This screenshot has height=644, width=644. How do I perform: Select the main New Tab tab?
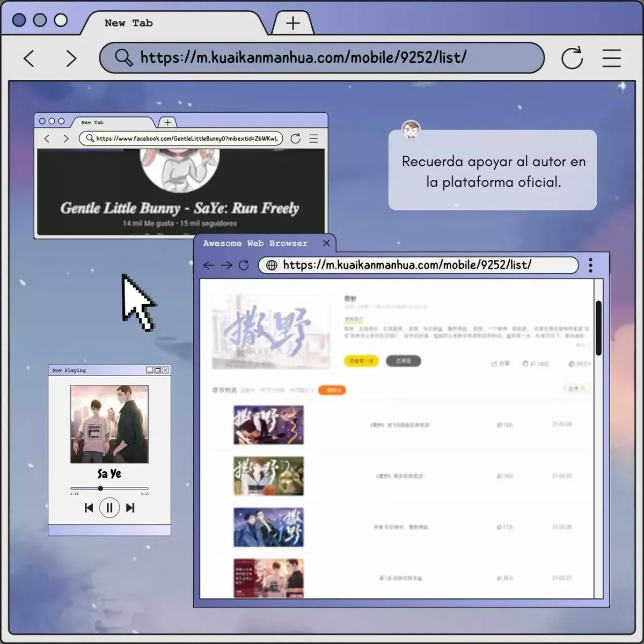[x=174, y=23]
